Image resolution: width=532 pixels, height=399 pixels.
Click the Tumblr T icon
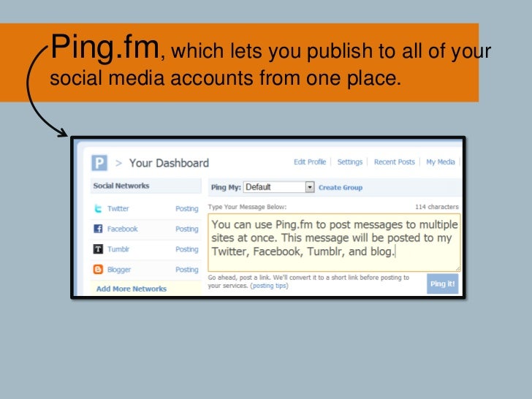98,249
